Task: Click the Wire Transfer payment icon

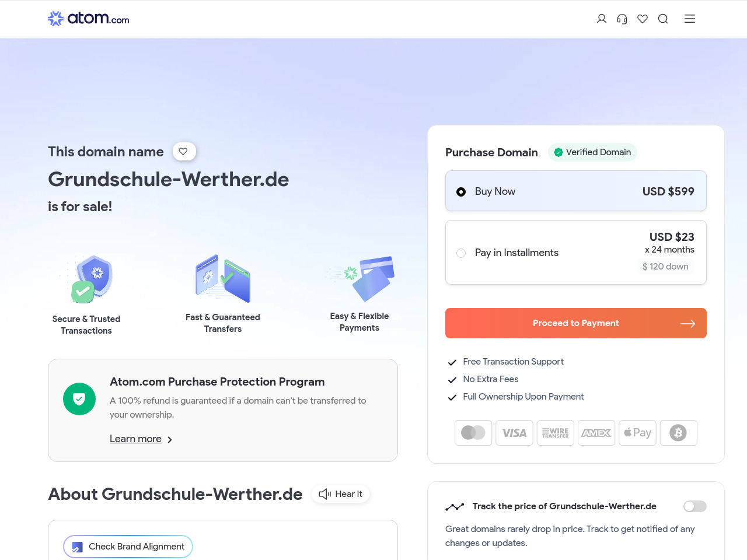Action: tap(555, 433)
